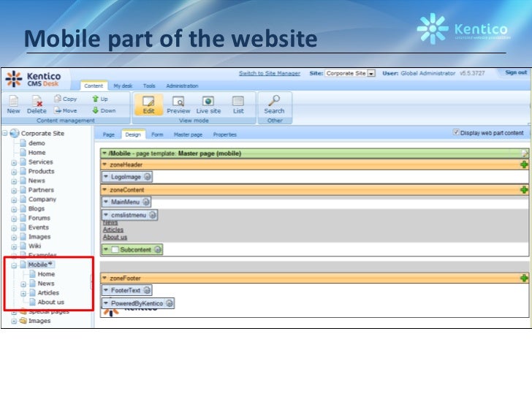Open zoneFooter dropdown arrow

point(104,278)
